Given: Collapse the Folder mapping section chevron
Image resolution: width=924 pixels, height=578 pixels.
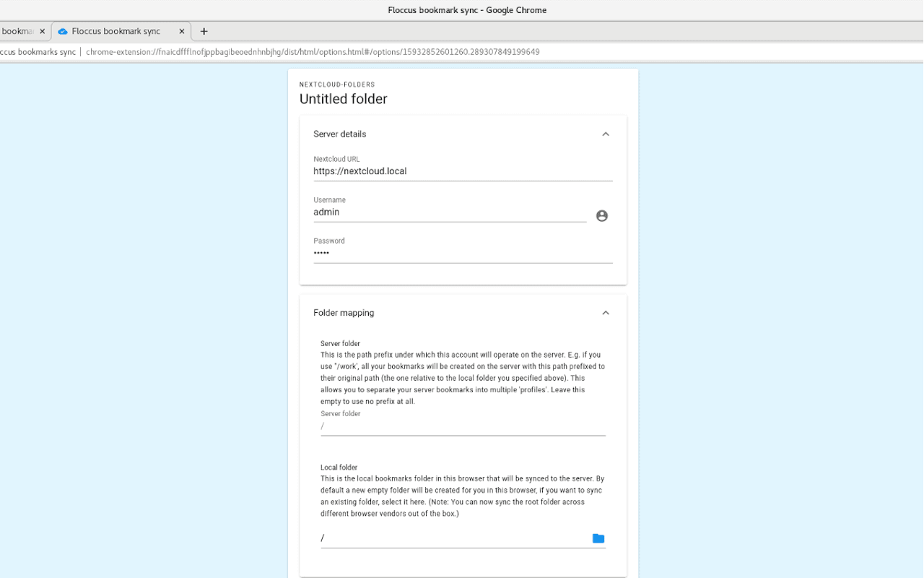Looking at the screenshot, I should (x=606, y=313).
